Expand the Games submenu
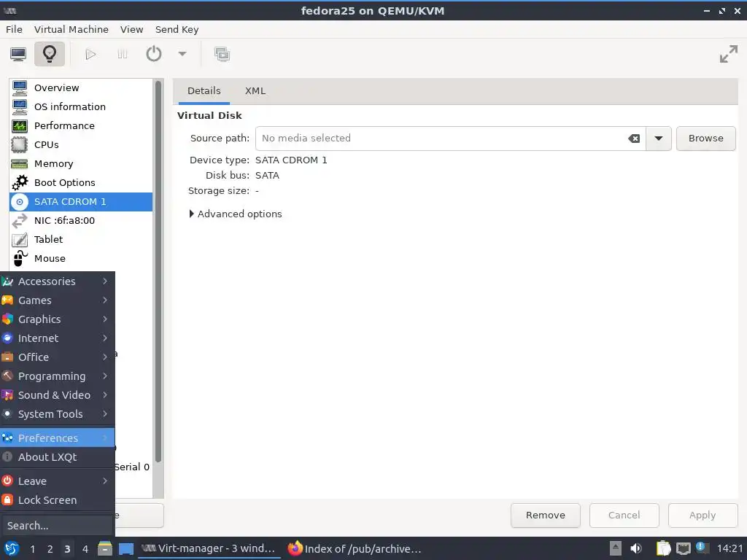The height and width of the screenshot is (560, 747). pos(57,300)
